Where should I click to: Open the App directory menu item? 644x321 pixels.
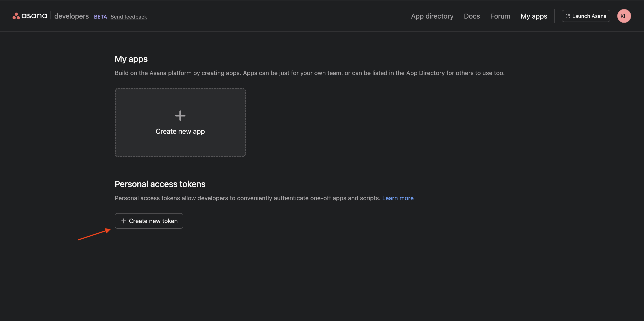point(432,16)
